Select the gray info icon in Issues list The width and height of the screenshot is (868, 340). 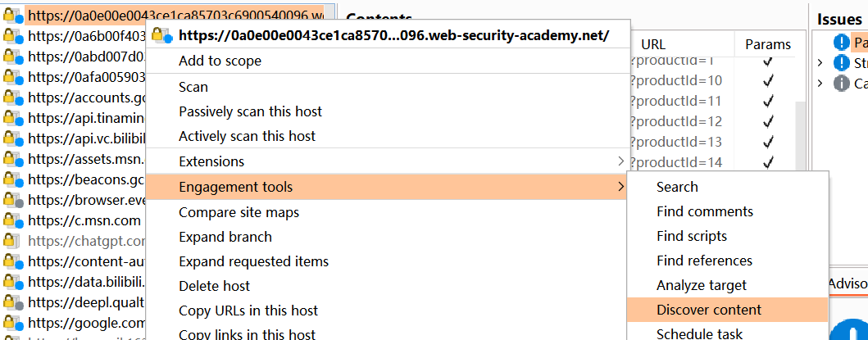point(841,84)
